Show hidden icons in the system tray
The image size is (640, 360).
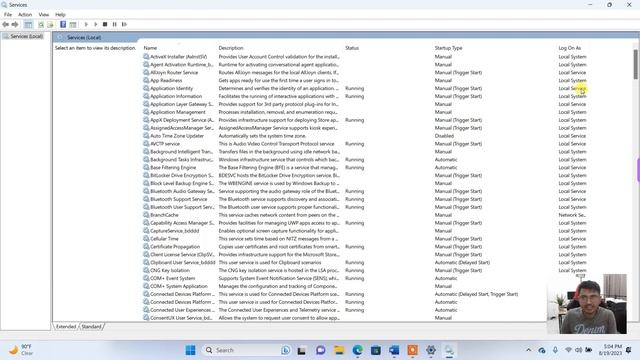529,350
